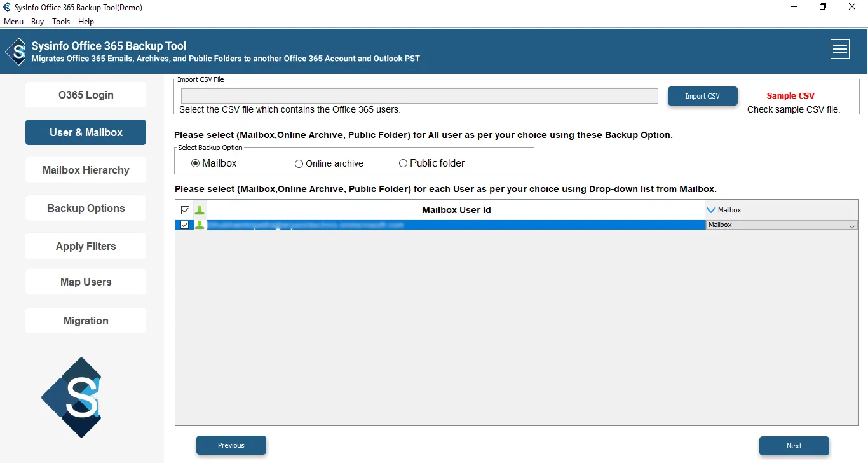Expand the Mailbox dropdown in table header
868x463 pixels.
[711, 210]
